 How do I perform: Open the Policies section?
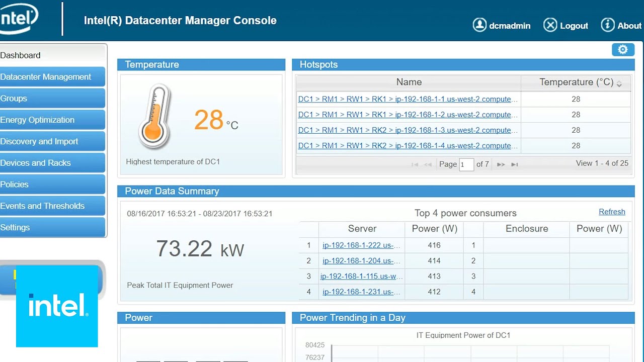[53, 185]
